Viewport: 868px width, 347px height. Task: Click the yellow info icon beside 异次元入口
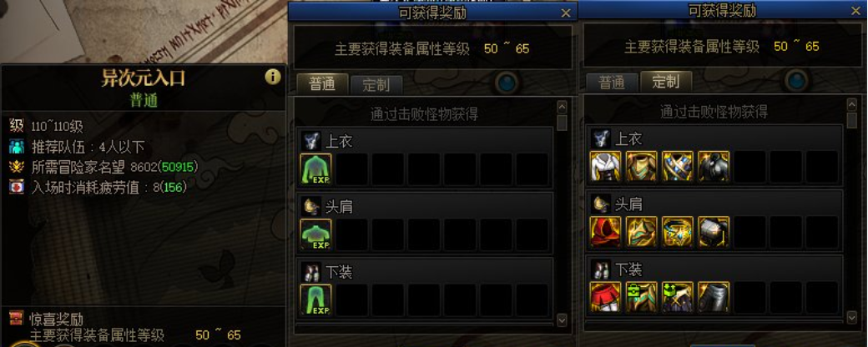[x=273, y=77]
